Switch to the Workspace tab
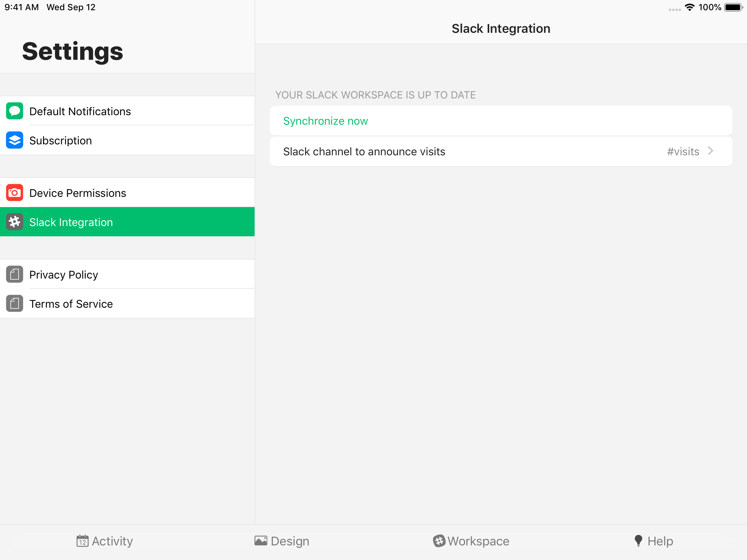The width and height of the screenshot is (747, 560). click(x=471, y=541)
